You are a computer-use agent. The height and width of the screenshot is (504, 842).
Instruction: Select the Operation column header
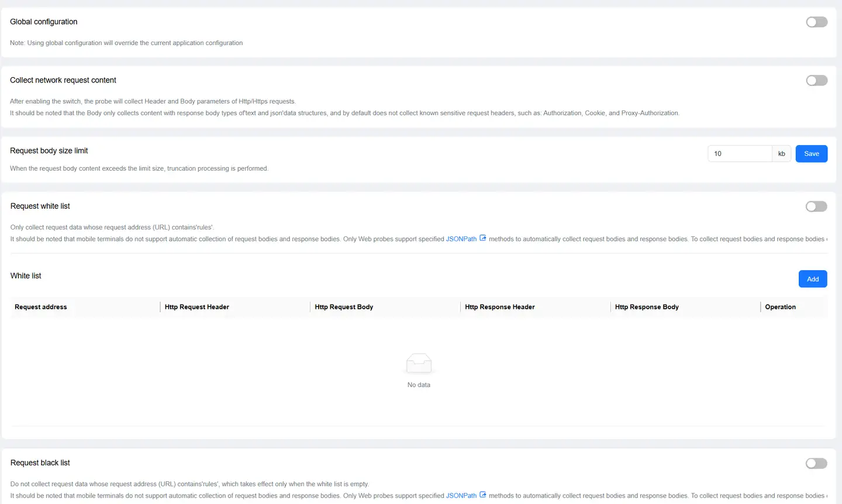coord(780,307)
